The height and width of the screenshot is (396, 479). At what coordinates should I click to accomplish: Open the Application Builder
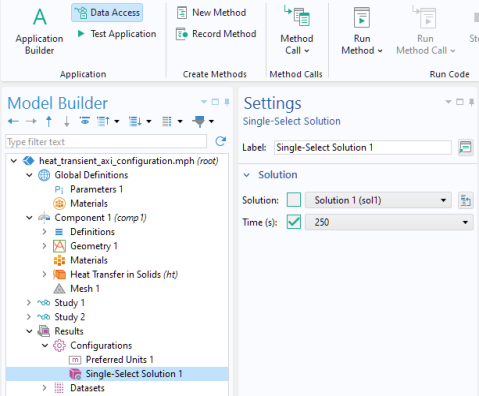pos(39,31)
